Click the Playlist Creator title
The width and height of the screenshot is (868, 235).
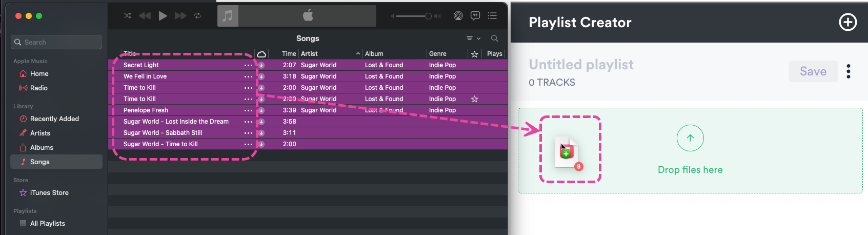580,23
